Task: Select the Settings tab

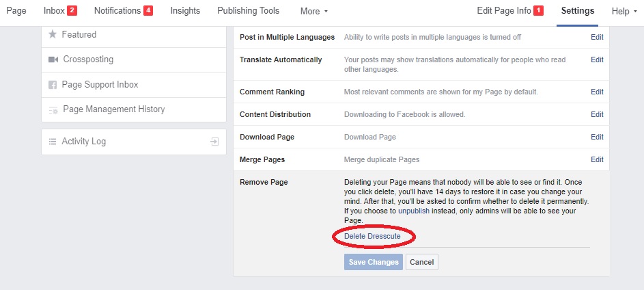Action: (x=578, y=11)
